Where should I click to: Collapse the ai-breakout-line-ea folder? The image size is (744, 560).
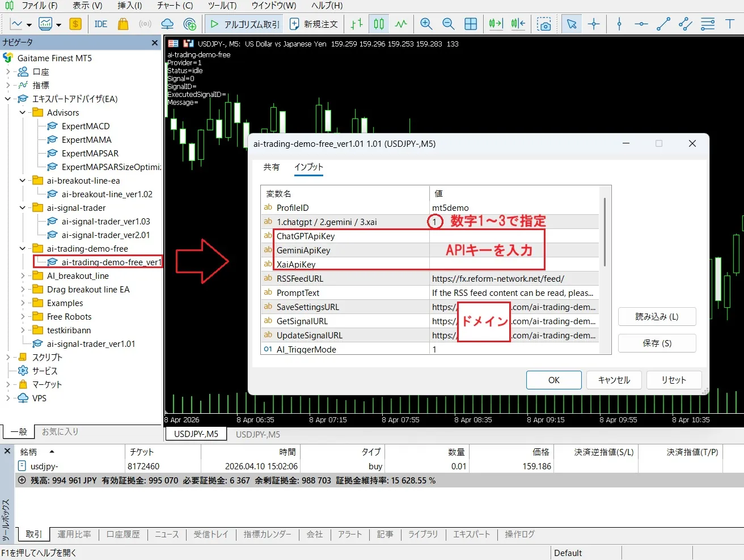point(23,180)
